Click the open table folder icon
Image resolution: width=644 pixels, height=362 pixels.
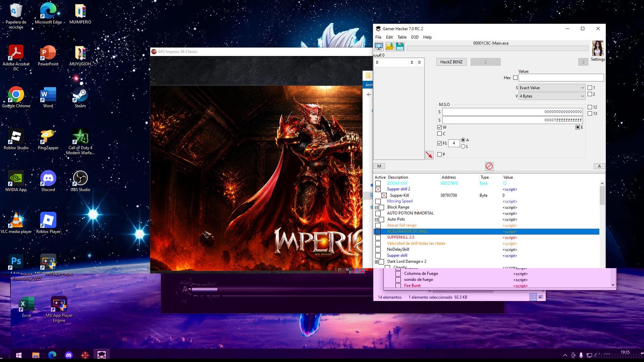(x=390, y=47)
